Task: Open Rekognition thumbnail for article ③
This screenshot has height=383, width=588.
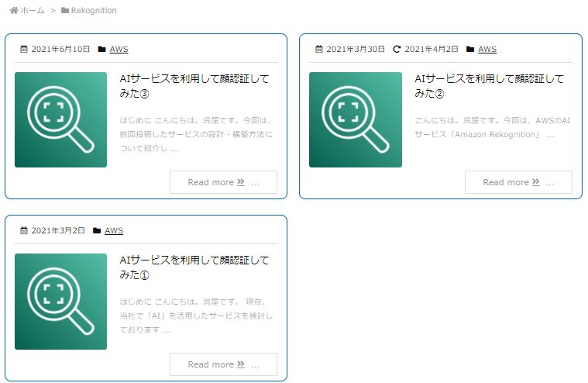Action: 60,119
